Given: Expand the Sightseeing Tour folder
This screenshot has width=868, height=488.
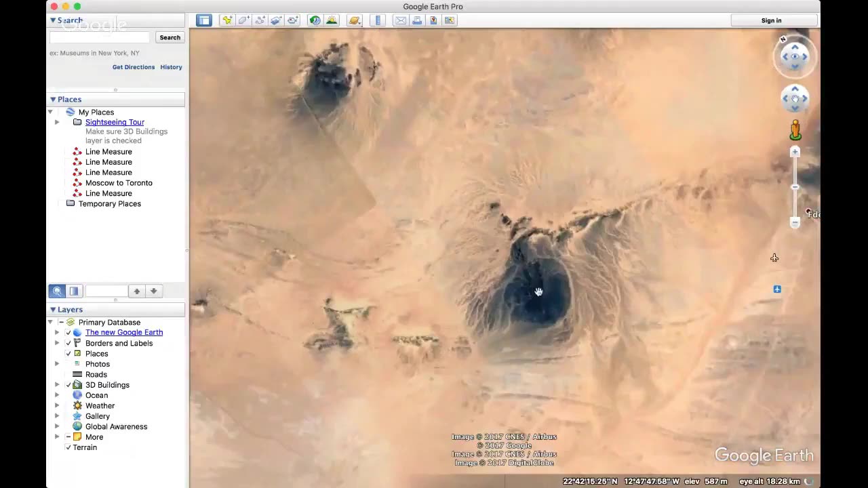Looking at the screenshot, I should click(x=57, y=123).
